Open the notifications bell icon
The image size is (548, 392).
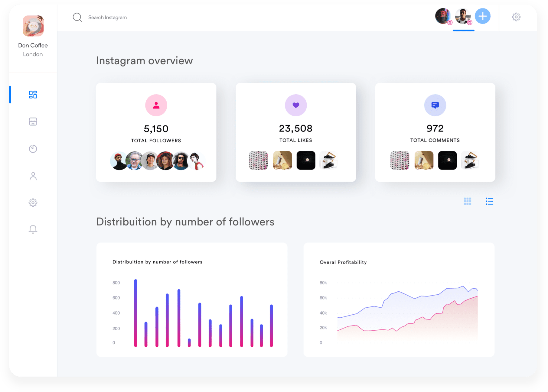click(33, 229)
